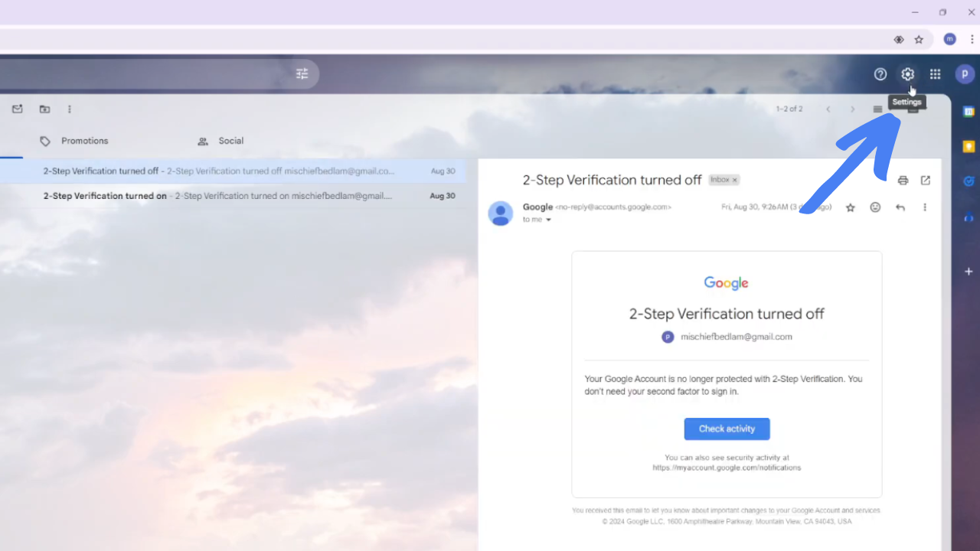The width and height of the screenshot is (980, 551).
Task: Click the mischiefbedlam@gmail.com address in email body
Action: [x=737, y=337]
